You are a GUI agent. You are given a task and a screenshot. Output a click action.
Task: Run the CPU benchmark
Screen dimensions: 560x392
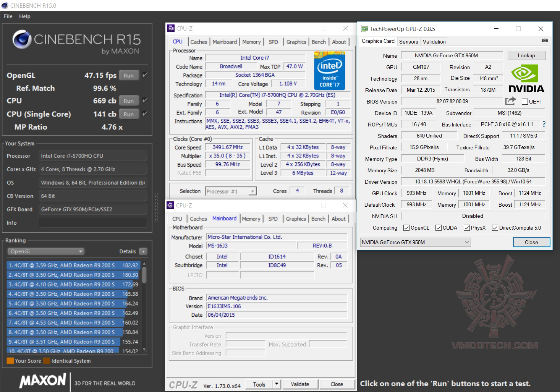click(129, 101)
